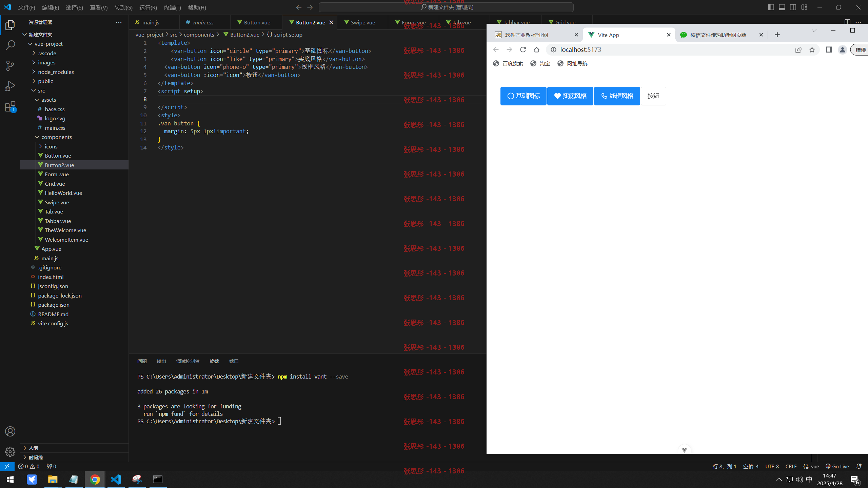Open App.vue in the file tree

tap(51, 249)
